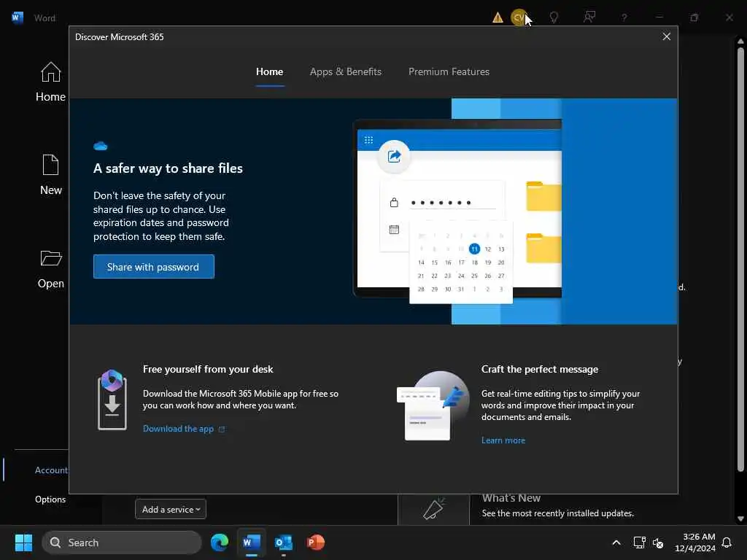747x560 pixels.
Task: Click the New document icon in sidebar
Action: coord(50,165)
